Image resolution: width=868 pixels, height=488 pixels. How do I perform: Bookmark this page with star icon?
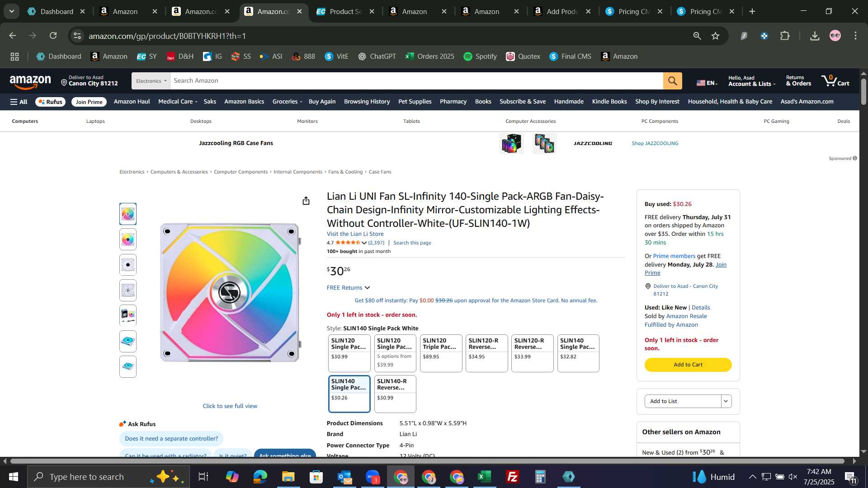(x=715, y=36)
